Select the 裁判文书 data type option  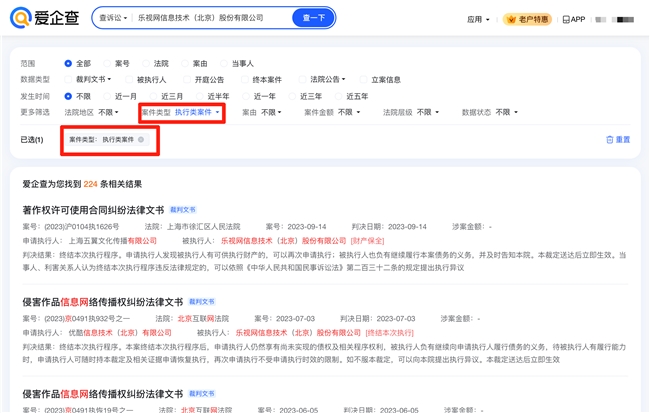click(68, 80)
